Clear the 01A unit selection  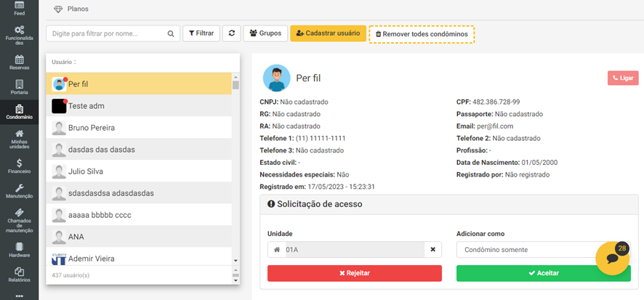[432, 250]
